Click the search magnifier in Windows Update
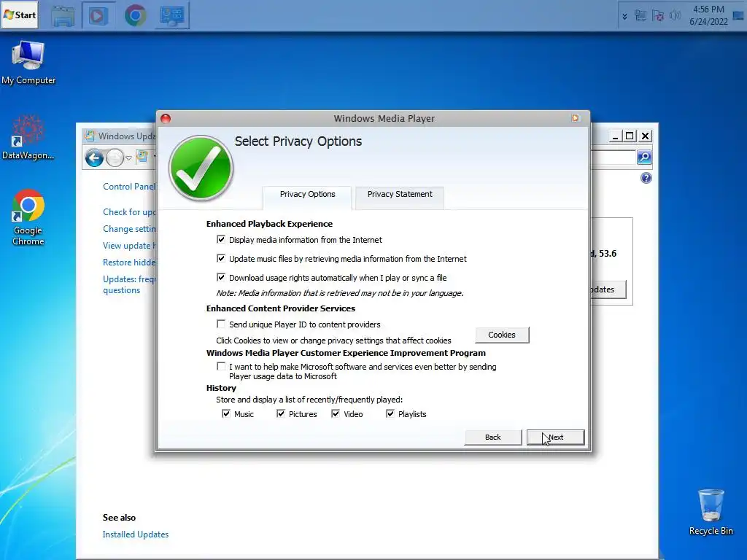Viewport: 747px width, 560px height. coord(644,157)
